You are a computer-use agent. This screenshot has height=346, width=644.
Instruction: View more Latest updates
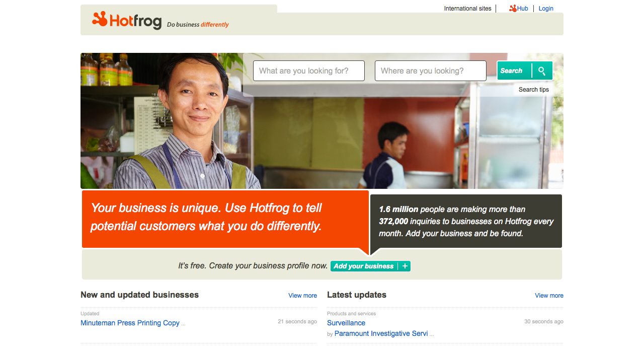point(549,296)
